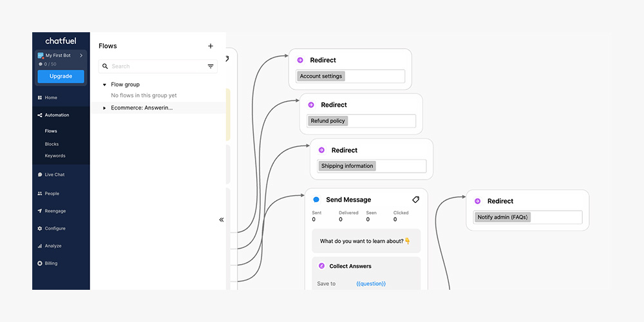Click the Notify admin (FAQs) block tag
Viewport: 644px width, 322px height.
pyautogui.click(x=503, y=217)
